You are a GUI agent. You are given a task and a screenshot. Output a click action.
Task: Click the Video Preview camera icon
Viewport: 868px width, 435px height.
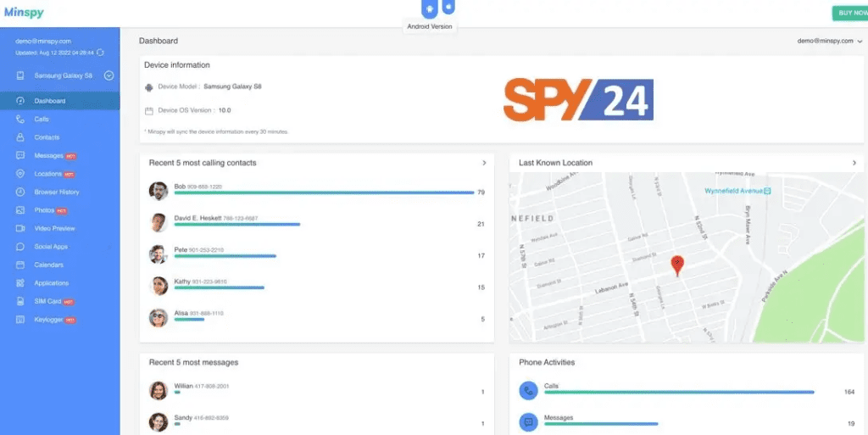(x=20, y=229)
